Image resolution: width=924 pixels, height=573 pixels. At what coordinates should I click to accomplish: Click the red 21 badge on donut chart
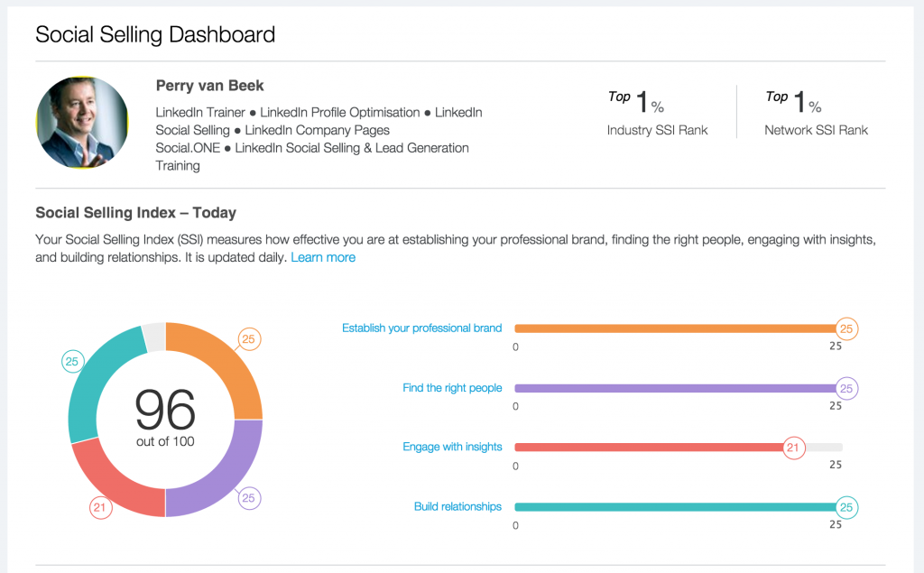click(x=100, y=507)
